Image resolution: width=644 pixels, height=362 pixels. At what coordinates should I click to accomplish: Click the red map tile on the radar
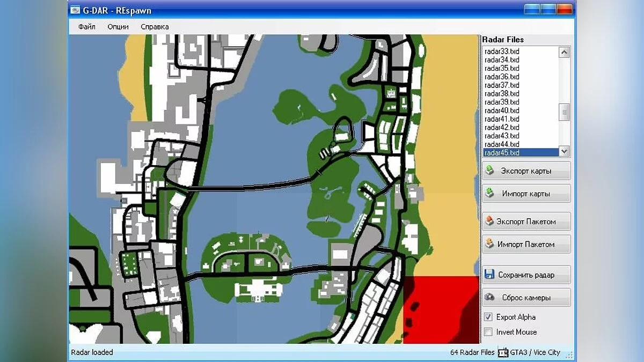point(441,309)
